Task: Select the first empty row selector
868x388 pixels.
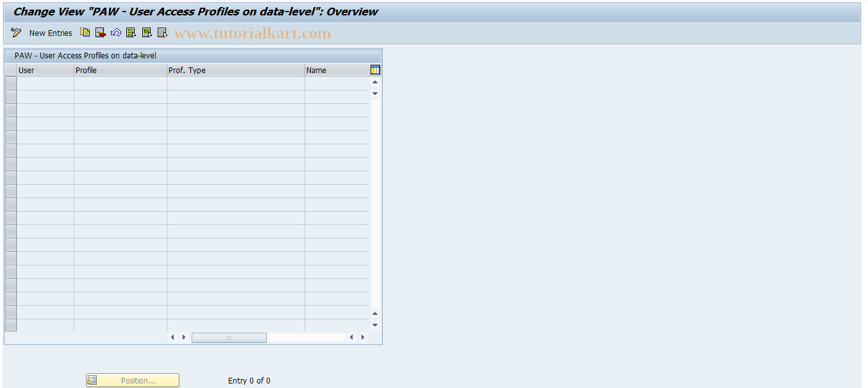Action: pyautogui.click(x=10, y=82)
